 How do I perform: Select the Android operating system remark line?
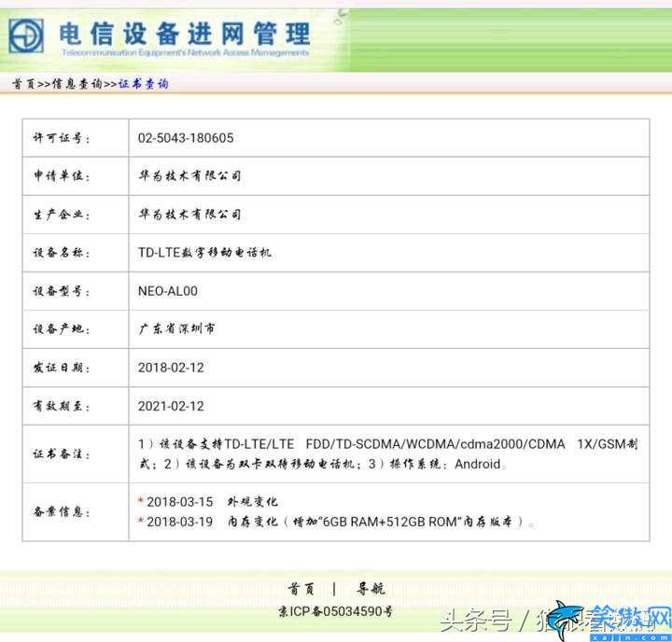coord(322,464)
